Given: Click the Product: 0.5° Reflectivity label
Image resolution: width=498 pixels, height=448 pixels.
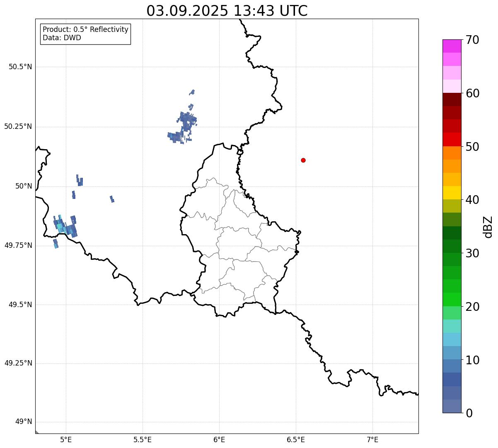Looking at the screenshot, I should [x=86, y=30].
